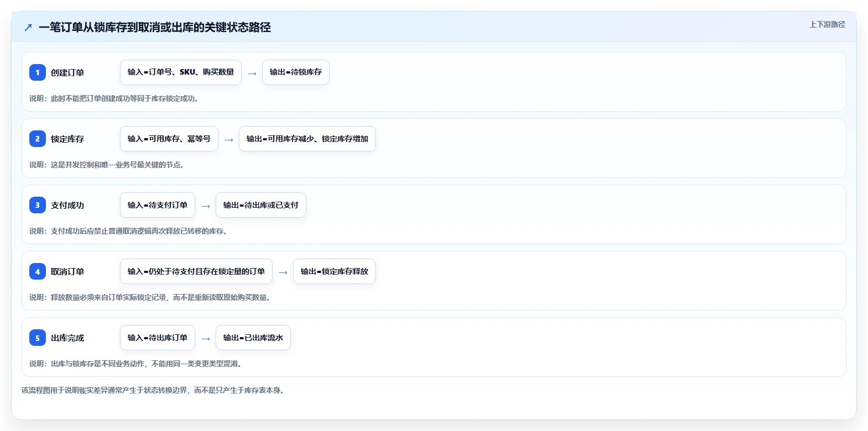Click the arrow in the 出库完成 row
Screen dimensions: 868x431
click(x=206, y=339)
